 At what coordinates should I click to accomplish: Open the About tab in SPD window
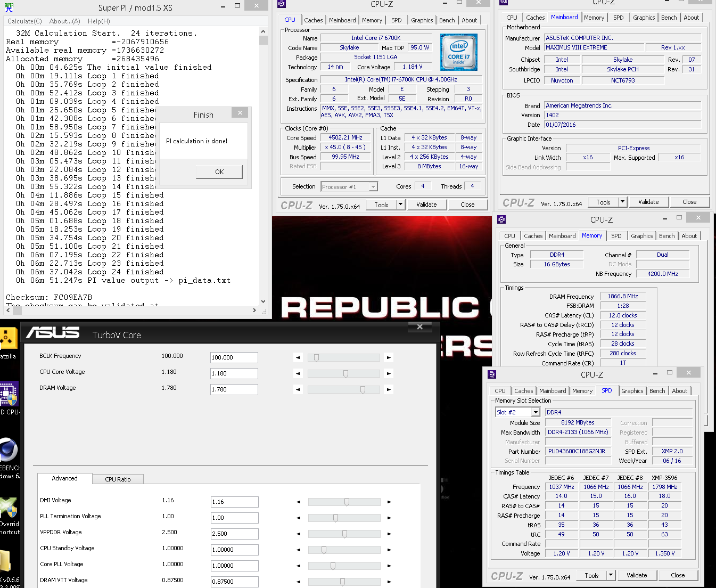(680, 391)
